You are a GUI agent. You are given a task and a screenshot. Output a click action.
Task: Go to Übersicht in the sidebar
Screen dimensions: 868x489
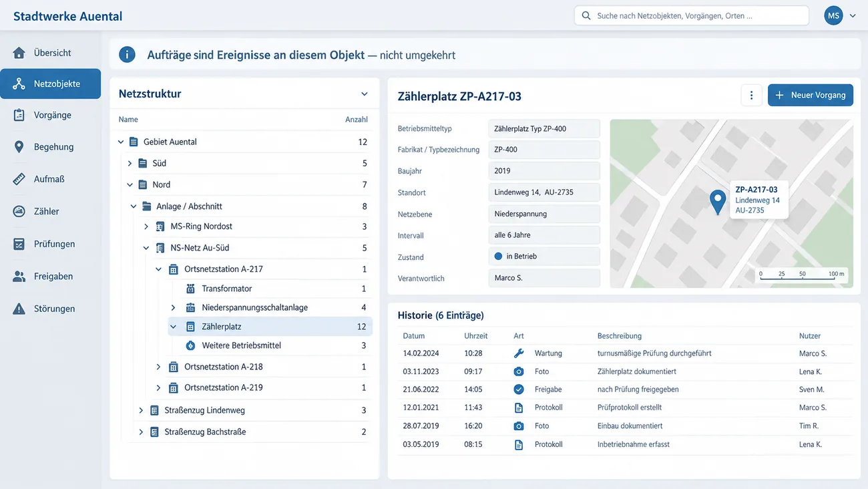click(51, 53)
